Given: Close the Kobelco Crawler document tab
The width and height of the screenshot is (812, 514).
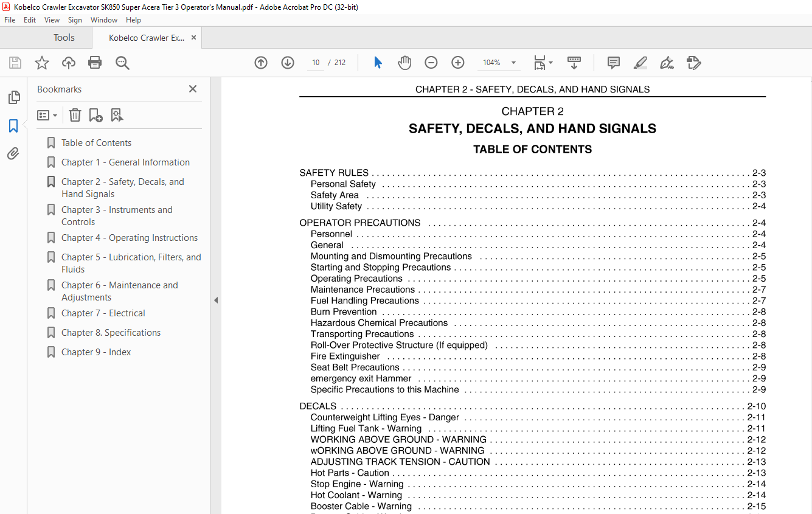Looking at the screenshot, I should click(193, 38).
